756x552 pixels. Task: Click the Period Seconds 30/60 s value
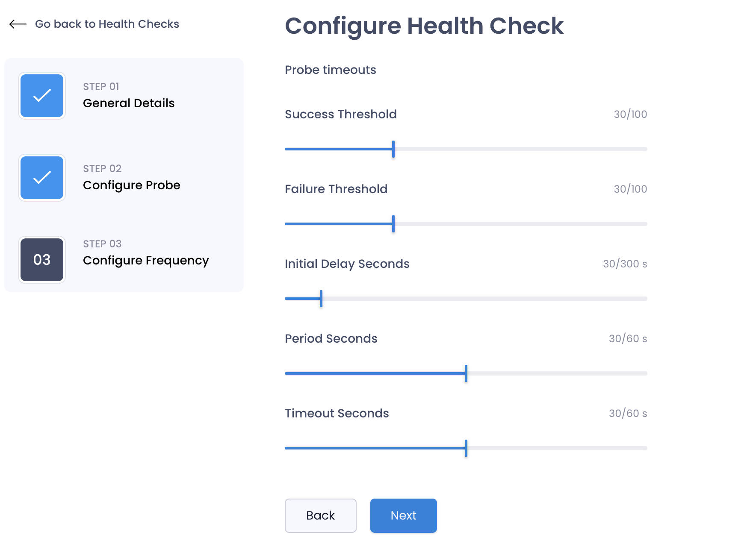(x=628, y=338)
